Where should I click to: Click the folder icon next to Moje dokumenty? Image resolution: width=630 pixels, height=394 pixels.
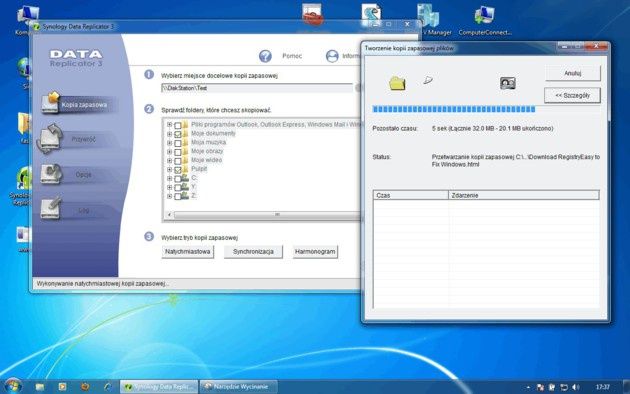point(185,133)
